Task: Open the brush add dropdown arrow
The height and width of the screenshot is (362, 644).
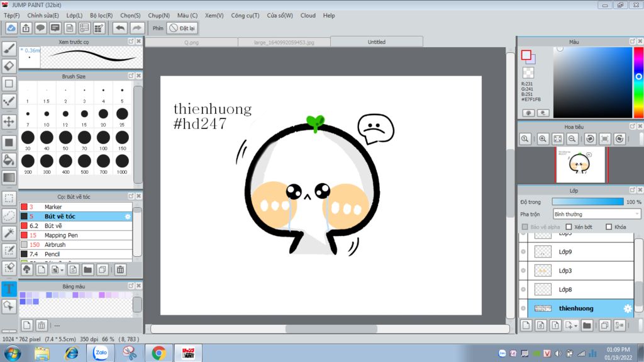Action: (62, 270)
